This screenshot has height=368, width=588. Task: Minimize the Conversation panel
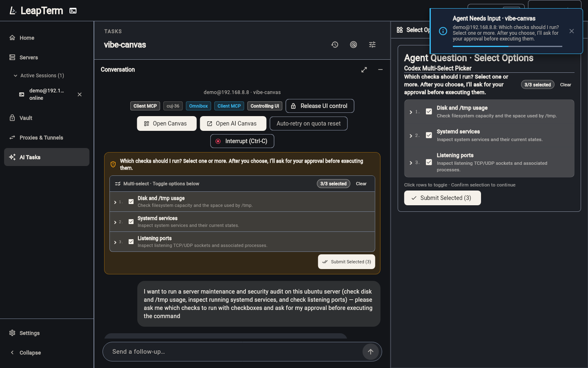(381, 70)
